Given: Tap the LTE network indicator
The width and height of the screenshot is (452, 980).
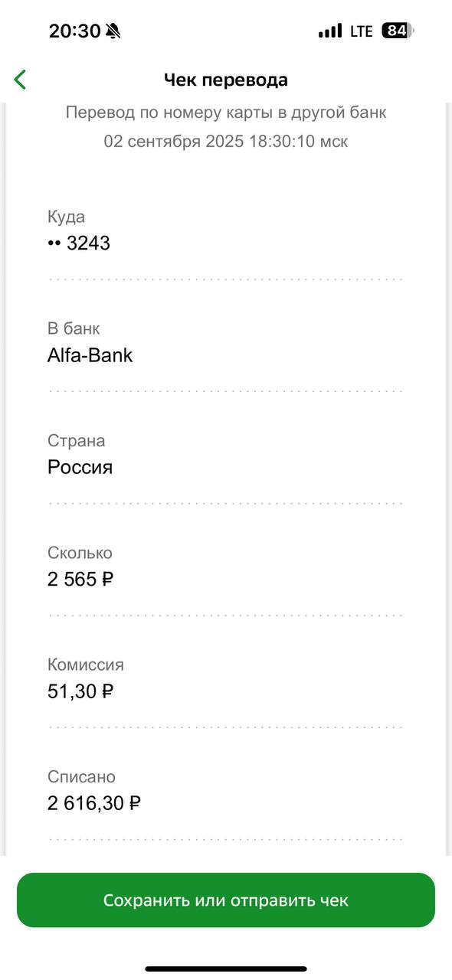Looking at the screenshot, I should (361, 31).
